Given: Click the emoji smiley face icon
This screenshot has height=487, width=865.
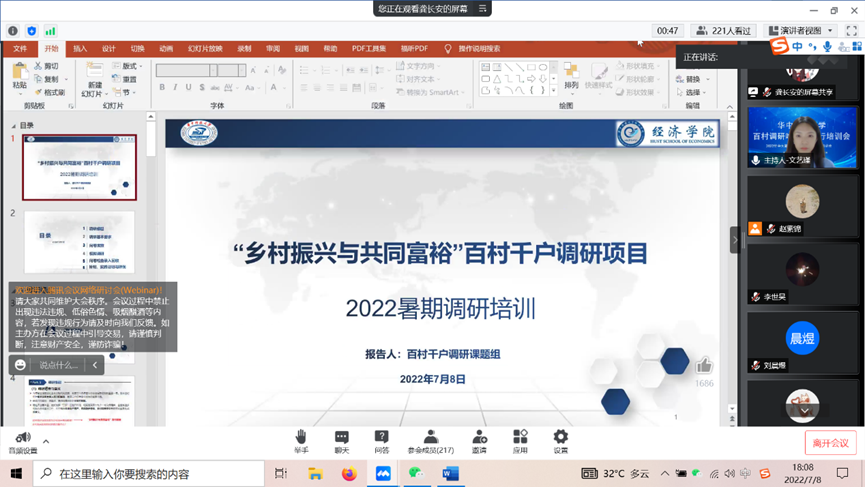Looking at the screenshot, I should [x=21, y=365].
